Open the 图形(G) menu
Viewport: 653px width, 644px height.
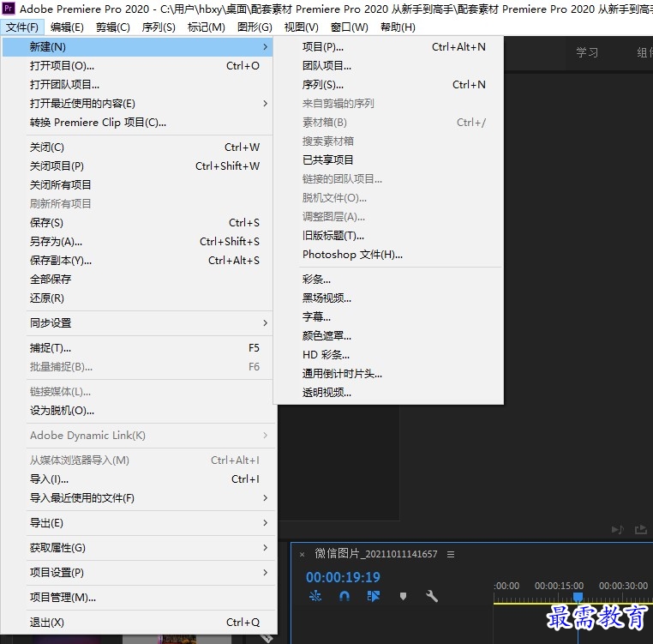[255, 27]
